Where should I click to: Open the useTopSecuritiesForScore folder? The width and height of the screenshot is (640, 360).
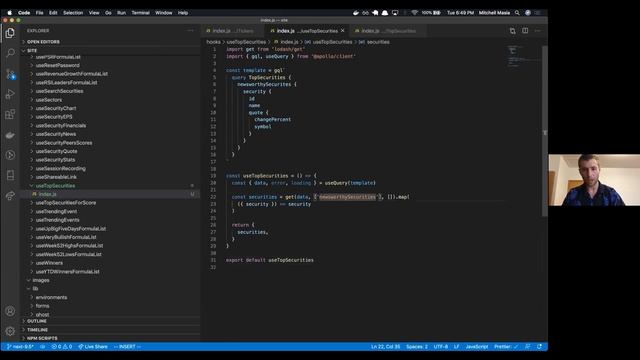66,203
